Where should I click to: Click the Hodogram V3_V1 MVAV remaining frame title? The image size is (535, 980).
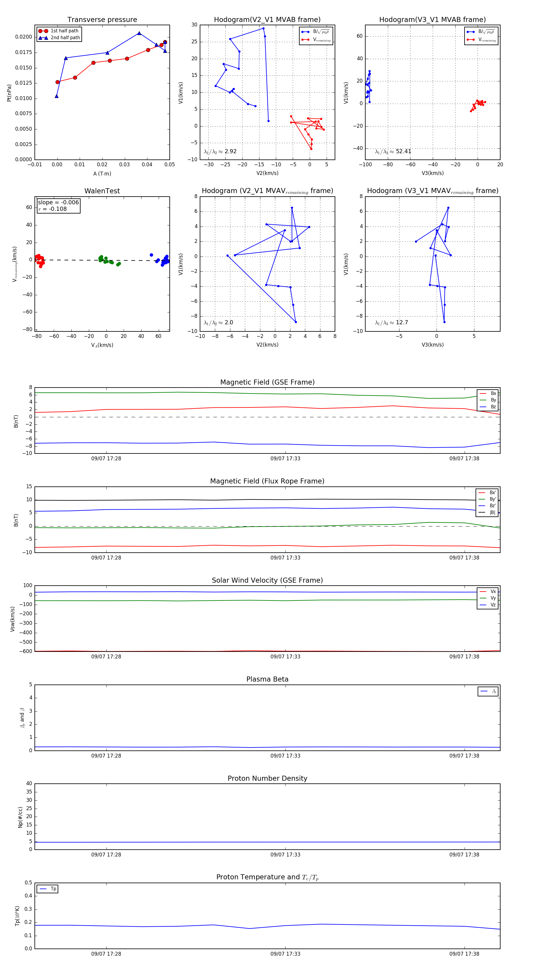click(432, 191)
